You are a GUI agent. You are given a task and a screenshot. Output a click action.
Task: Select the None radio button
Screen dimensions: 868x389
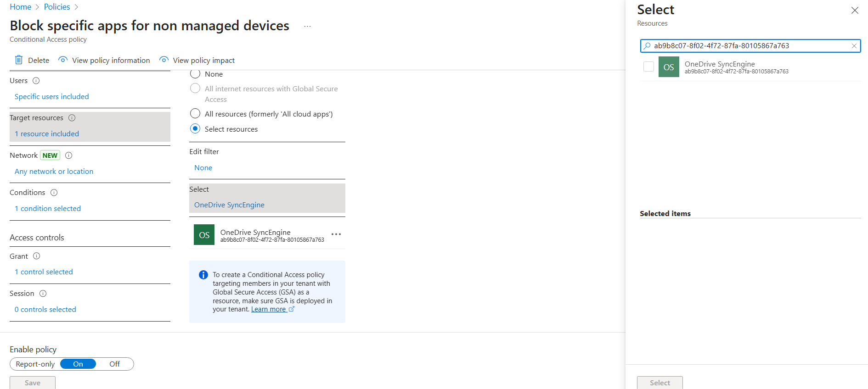tap(195, 74)
